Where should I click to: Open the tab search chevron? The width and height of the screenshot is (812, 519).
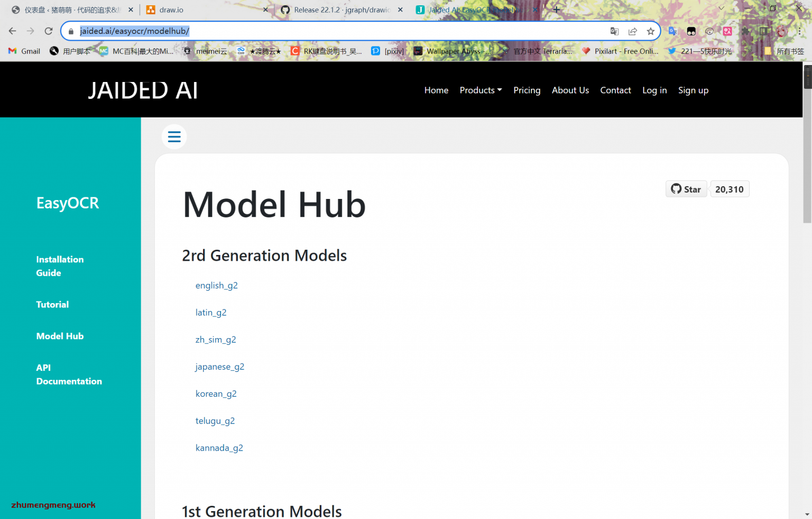pyautogui.click(x=721, y=8)
